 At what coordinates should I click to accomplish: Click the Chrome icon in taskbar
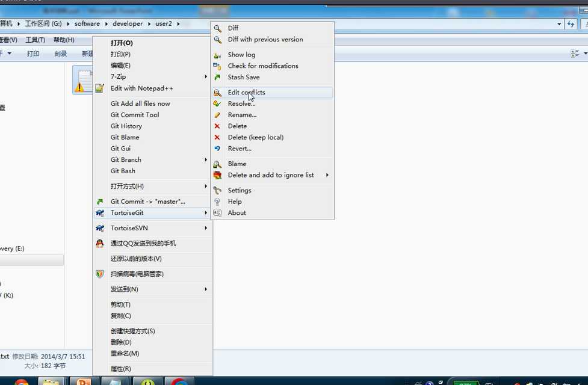[22, 383]
